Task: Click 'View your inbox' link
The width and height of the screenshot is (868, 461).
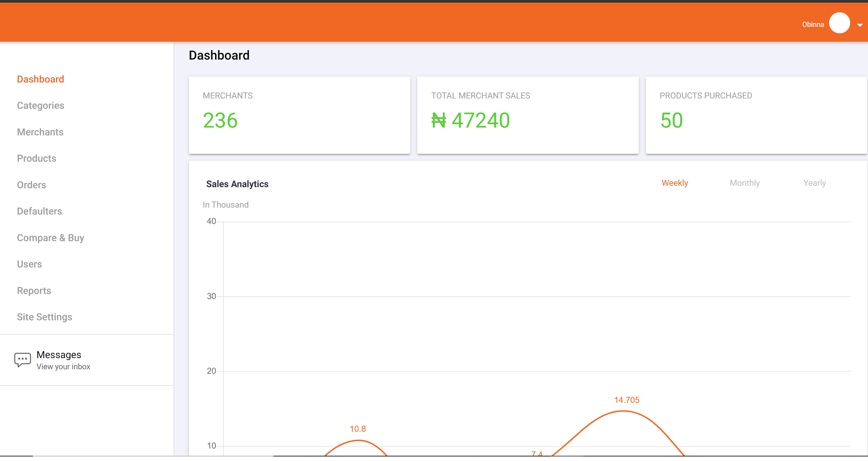Action: pos(63,366)
